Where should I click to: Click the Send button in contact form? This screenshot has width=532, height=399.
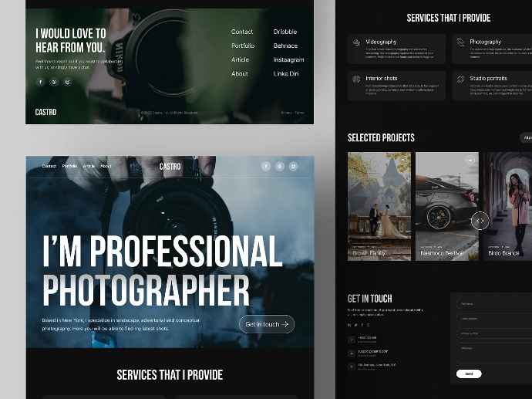(x=469, y=374)
